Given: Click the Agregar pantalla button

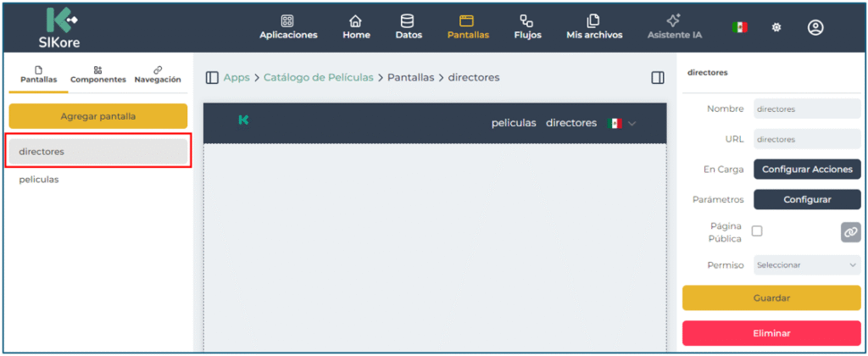Looking at the screenshot, I should point(97,116).
